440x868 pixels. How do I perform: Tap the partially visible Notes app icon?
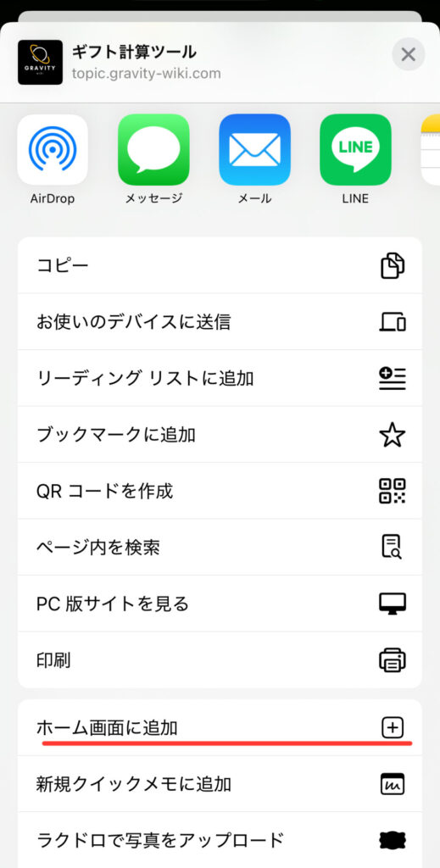point(431,149)
